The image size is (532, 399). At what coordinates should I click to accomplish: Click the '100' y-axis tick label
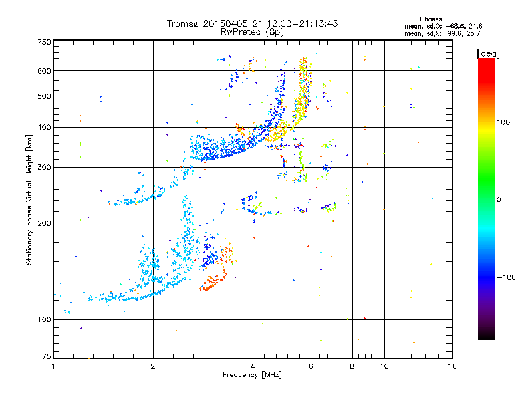[x=45, y=319]
